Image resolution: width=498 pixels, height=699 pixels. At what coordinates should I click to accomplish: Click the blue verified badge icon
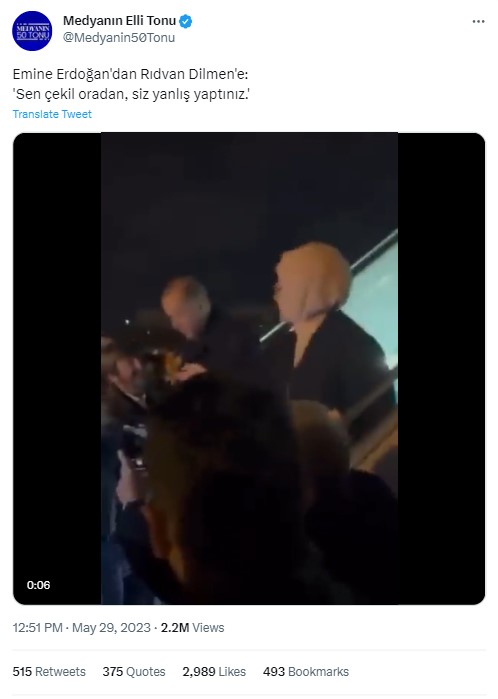(185, 21)
